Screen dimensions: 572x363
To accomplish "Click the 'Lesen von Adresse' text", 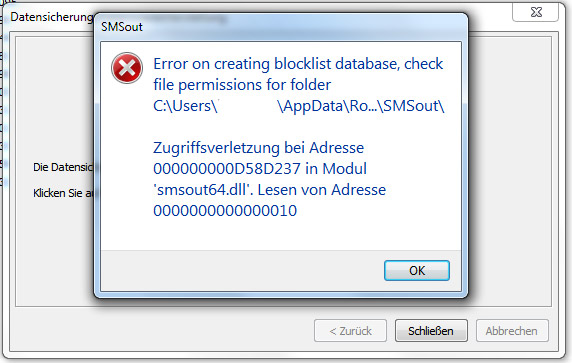I will (322, 190).
